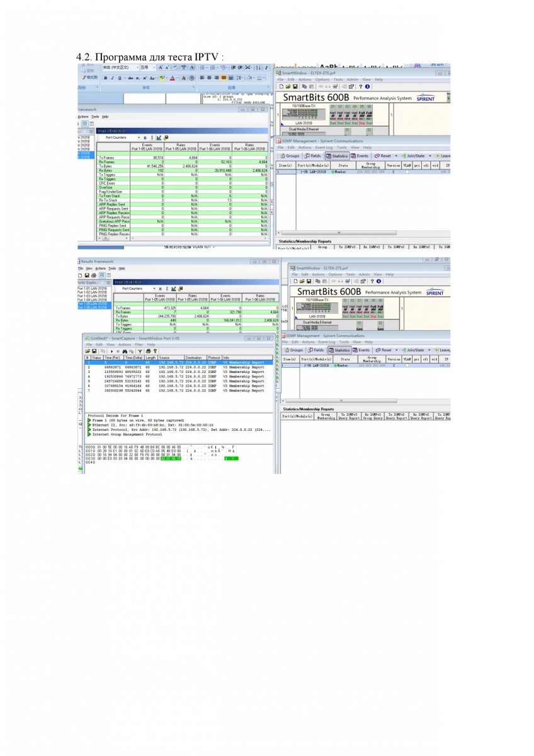The height and width of the screenshot is (756, 534).
Task: Click the save disk icon in SmartCapture toolbar
Action: [x=95, y=351]
